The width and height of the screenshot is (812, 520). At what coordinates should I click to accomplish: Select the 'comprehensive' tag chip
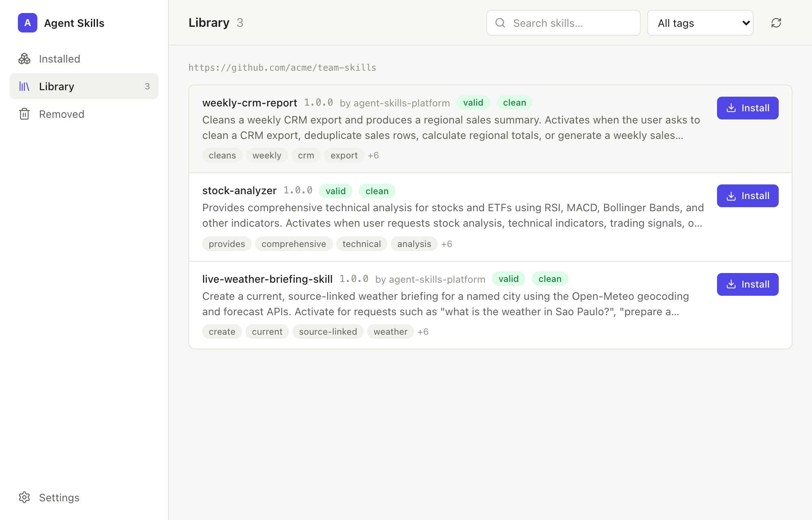[294, 244]
